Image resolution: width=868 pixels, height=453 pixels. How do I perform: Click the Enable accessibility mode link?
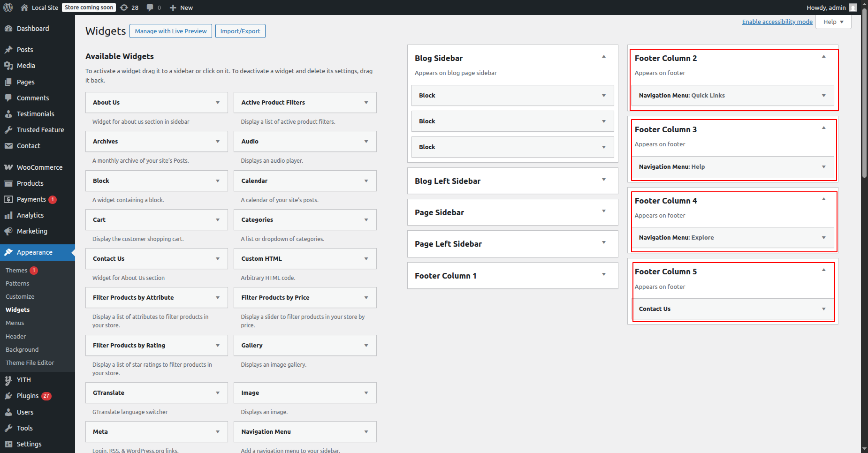point(777,22)
